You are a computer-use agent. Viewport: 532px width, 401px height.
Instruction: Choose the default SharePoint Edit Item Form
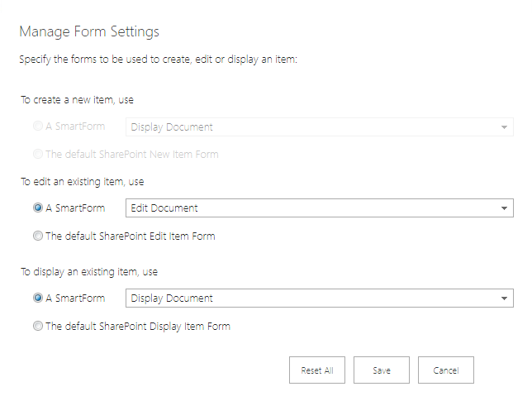38,236
